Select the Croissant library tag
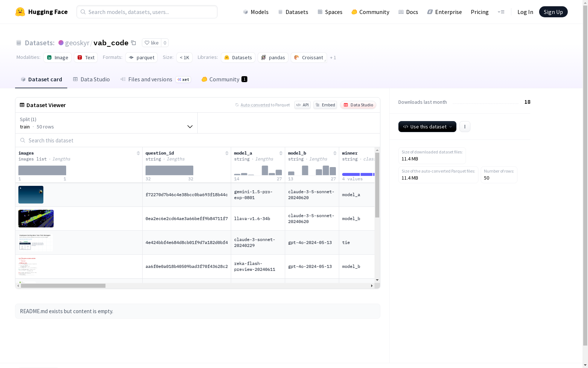588x368 pixels. [x=309, y=57]
